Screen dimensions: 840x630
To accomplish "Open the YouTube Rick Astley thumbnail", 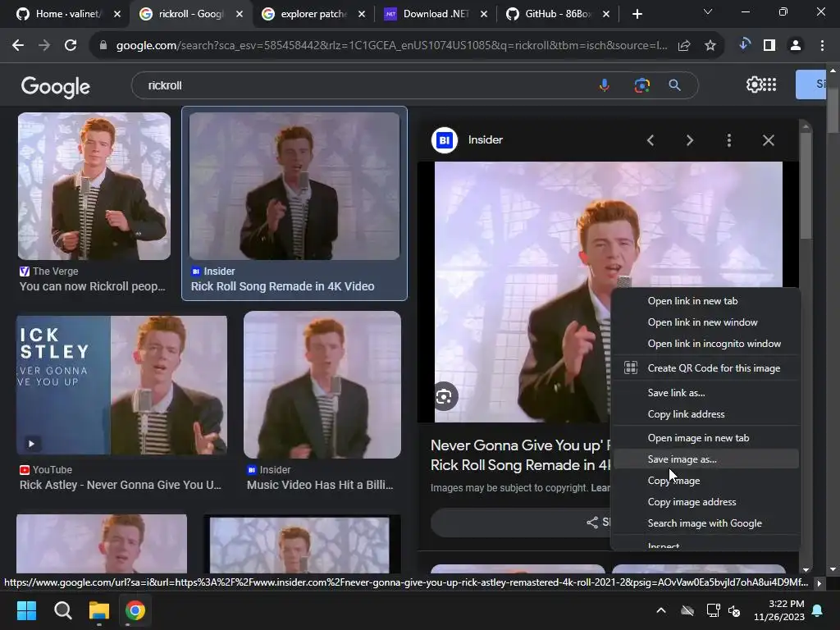I will 121,385.
